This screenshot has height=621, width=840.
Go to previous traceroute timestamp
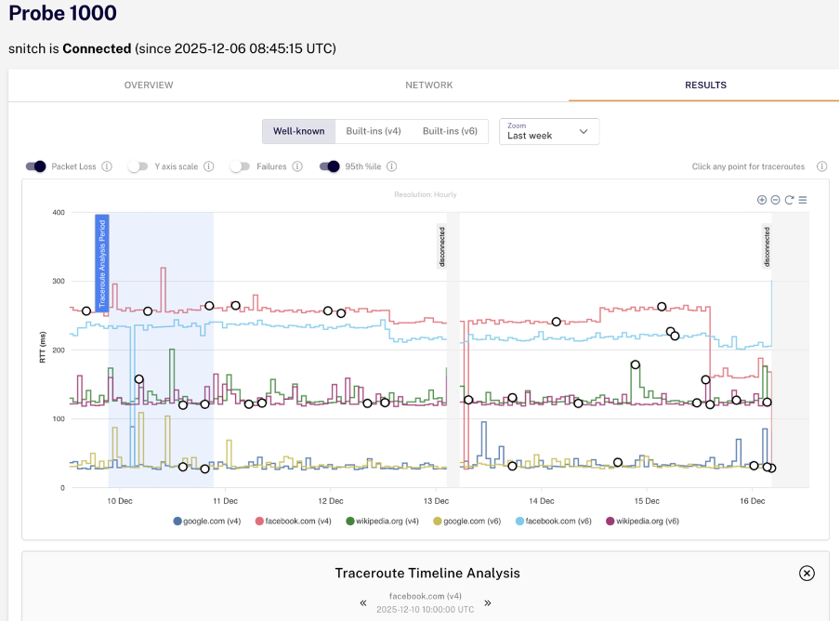[364, 602]
